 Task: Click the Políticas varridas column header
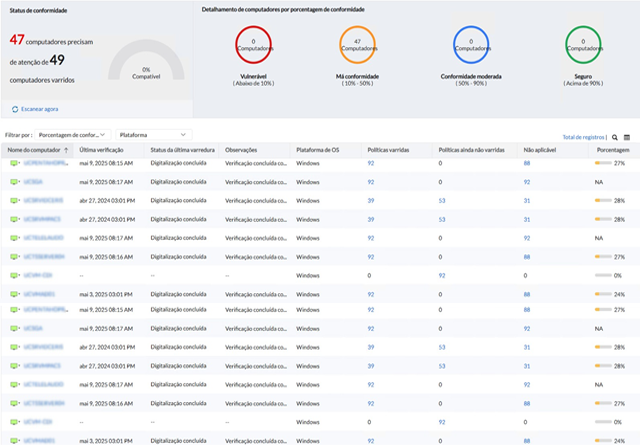(390, 150)
